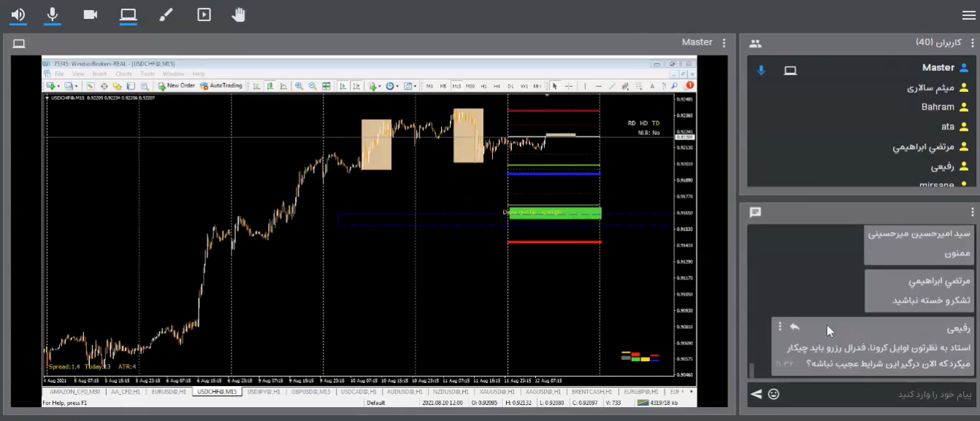The height and width of the screenshot is (421, 980).
Task: Click the AutoTrading button
Action: 221,86
